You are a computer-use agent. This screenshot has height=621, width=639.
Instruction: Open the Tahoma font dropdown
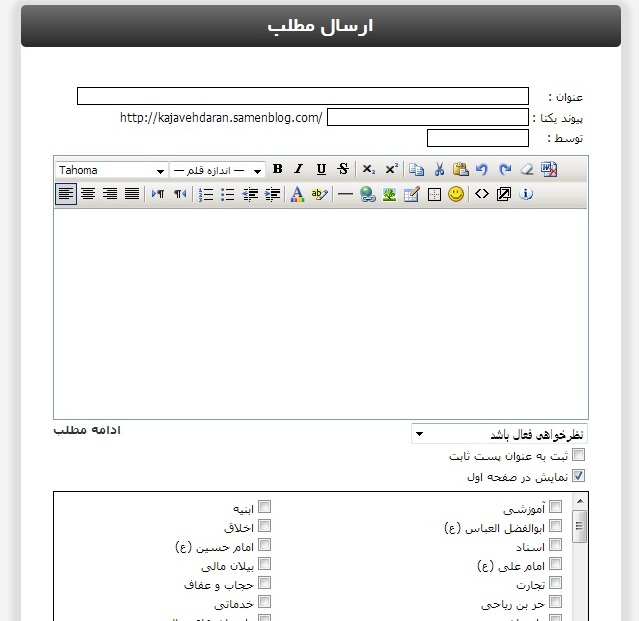(112, 170)
